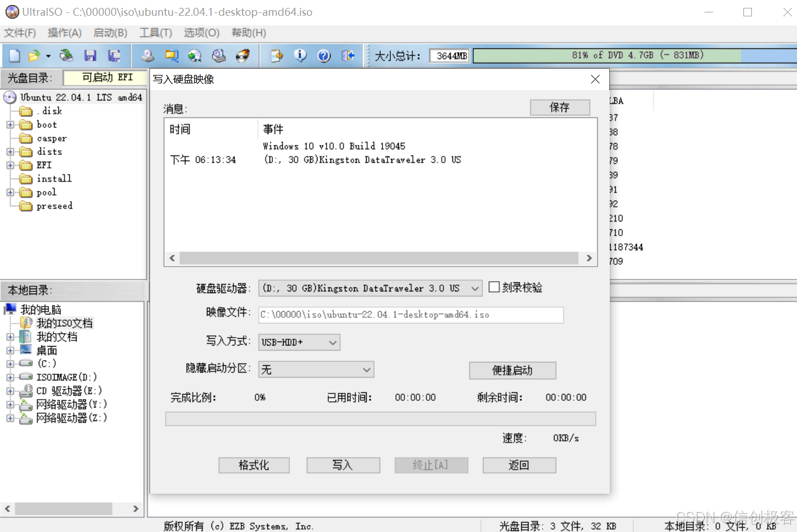
Task: Expand the pool folder node
Action: [x=10, y=192]
